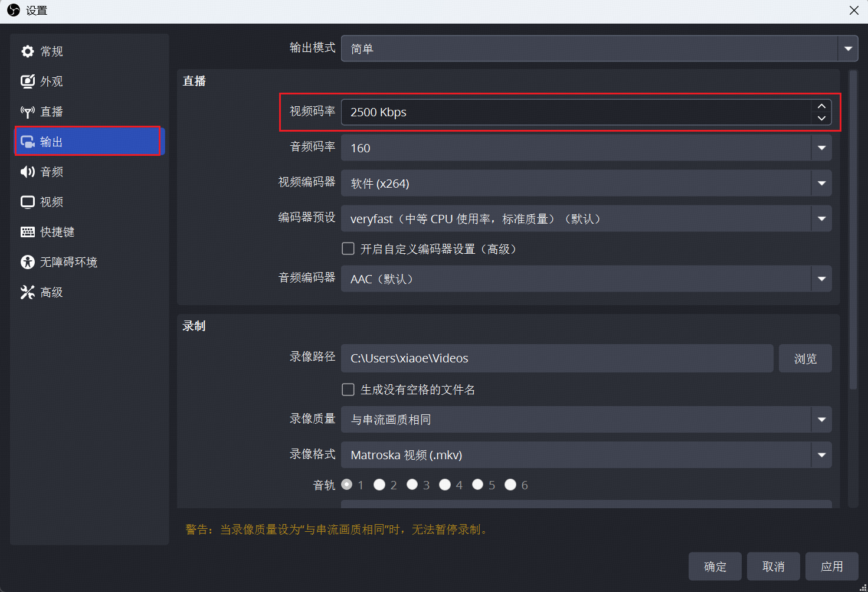Click the 录像路径 text field
This screenshot has width=868, height=592.
tap(557, 358)
